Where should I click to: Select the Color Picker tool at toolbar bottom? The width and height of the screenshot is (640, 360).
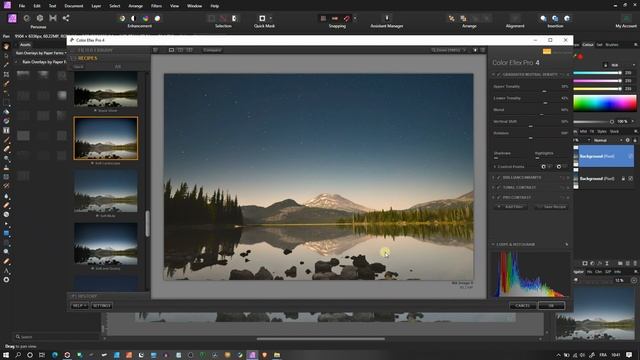pyautogui.click(x=6, y=280)
